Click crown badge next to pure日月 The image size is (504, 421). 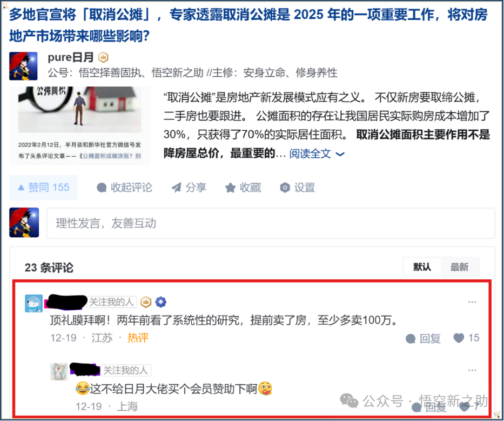103,58
